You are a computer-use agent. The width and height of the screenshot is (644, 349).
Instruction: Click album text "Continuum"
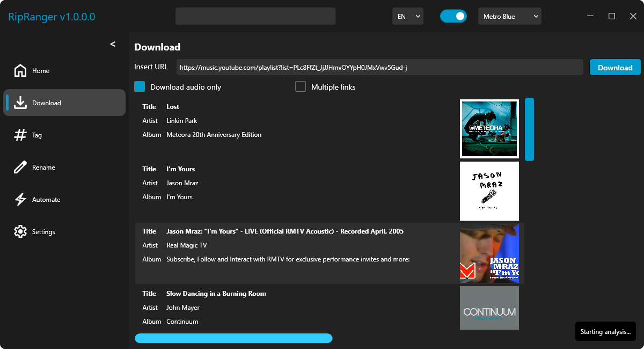(x=182, y=322)
